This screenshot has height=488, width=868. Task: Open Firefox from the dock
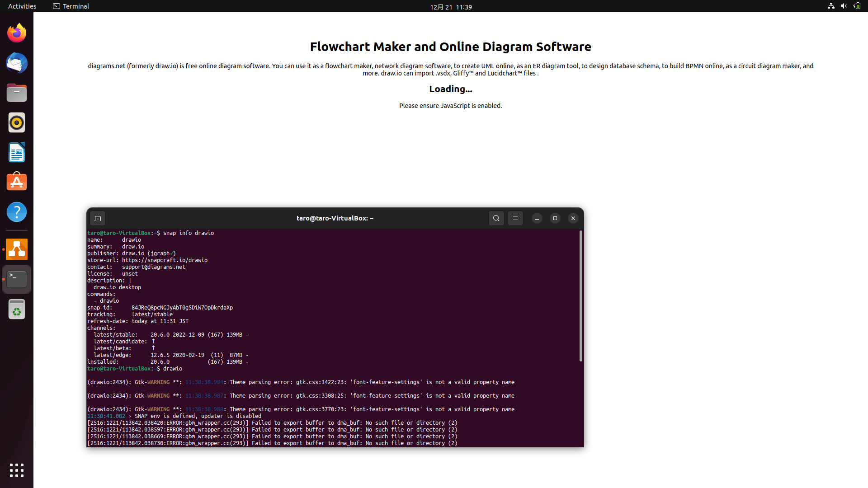[17, 33]
